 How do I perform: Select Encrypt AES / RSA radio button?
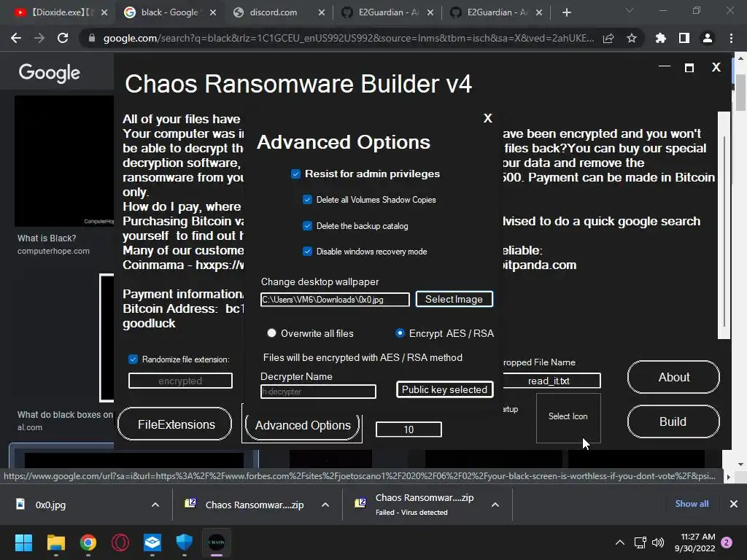400,333
